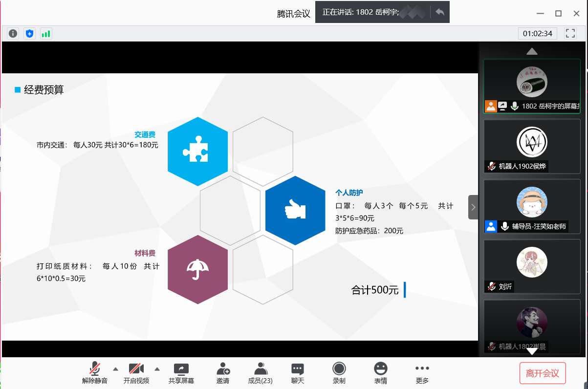Open Members (成员) list
The height and width of the screenshot is (389, 588).
[261, 373]
